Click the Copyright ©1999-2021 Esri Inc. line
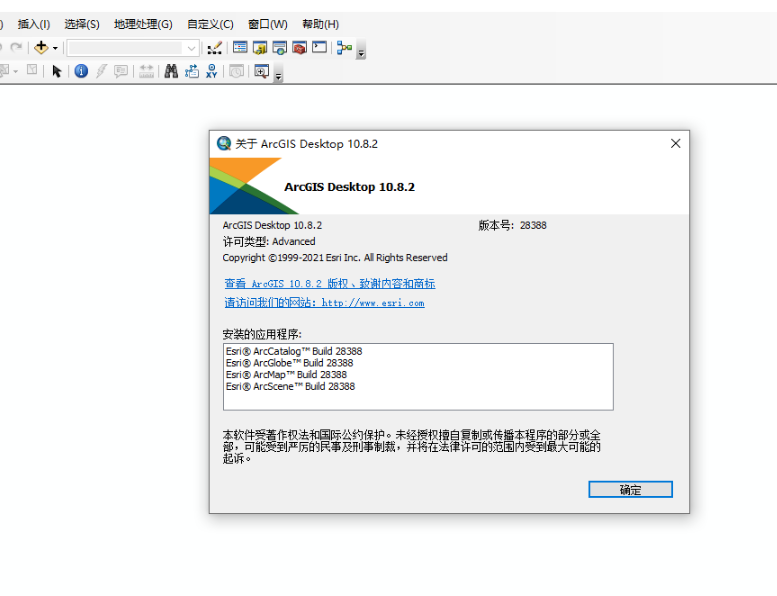Screen dimensions: 777x596 point(335,258)
